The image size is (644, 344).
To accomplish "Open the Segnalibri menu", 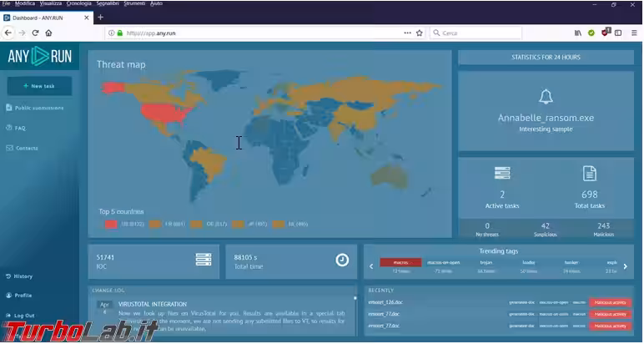I will [108, 4].
